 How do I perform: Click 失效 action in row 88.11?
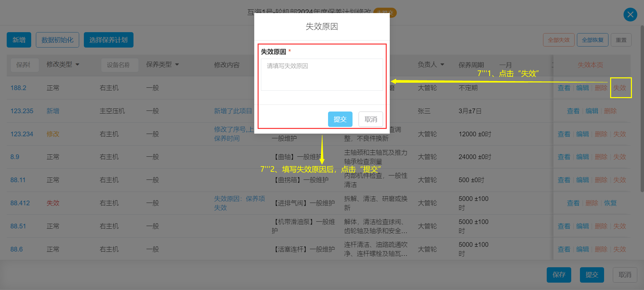click(x=620, y=180)
